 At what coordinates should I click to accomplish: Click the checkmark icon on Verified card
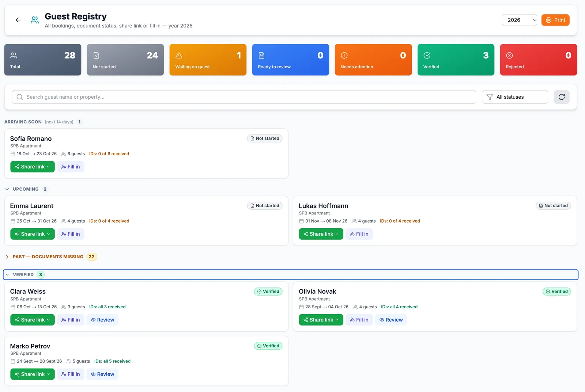(427, 56)
